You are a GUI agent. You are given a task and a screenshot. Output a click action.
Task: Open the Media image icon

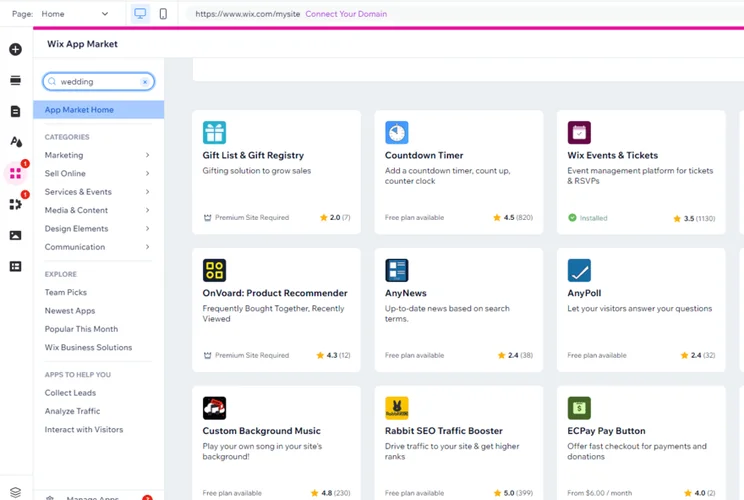click(x=15, y=235)
